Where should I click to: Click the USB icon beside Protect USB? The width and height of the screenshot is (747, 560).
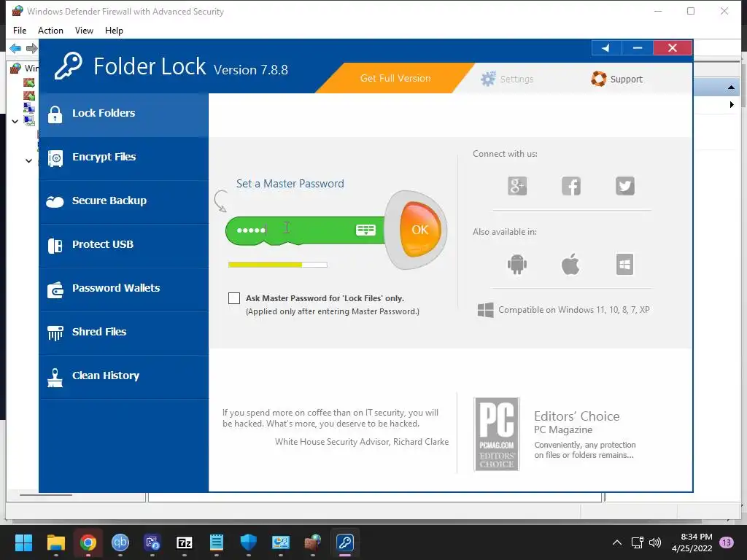pos(55,246)
